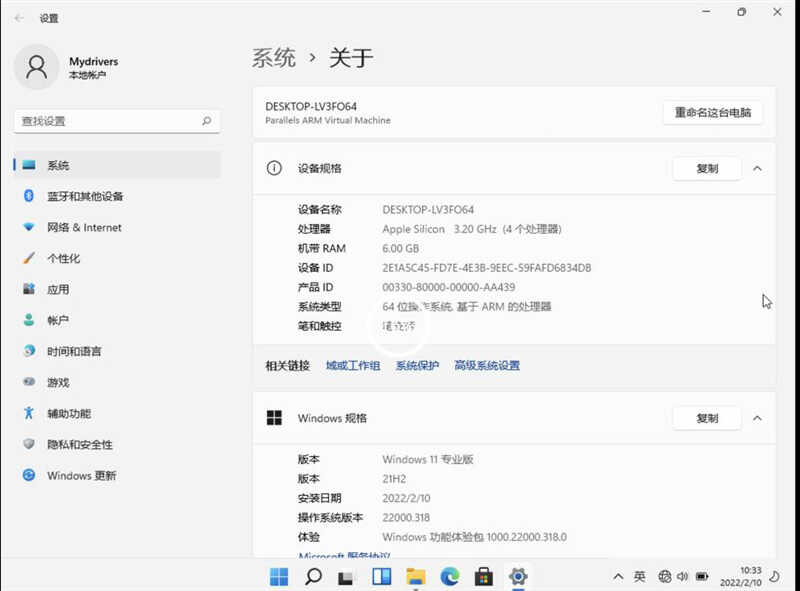Image resolution: width=800 pixels, height=591 pixels.
Task: Open 帐户 settings page
Action: coord(117,320)
